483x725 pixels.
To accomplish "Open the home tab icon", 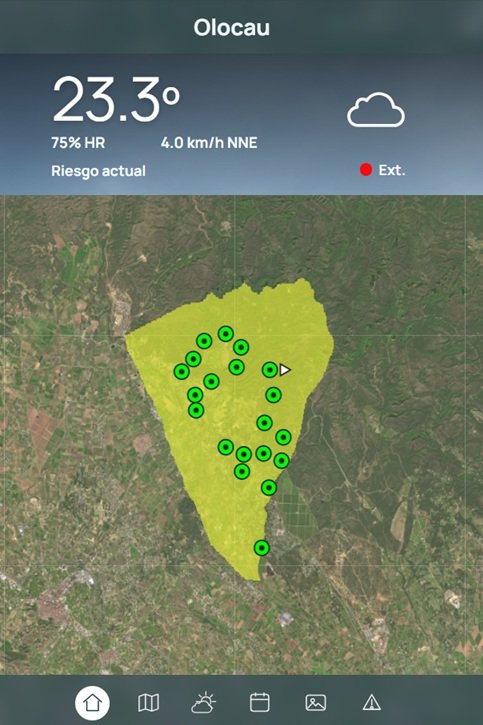I will click(92, 703).
